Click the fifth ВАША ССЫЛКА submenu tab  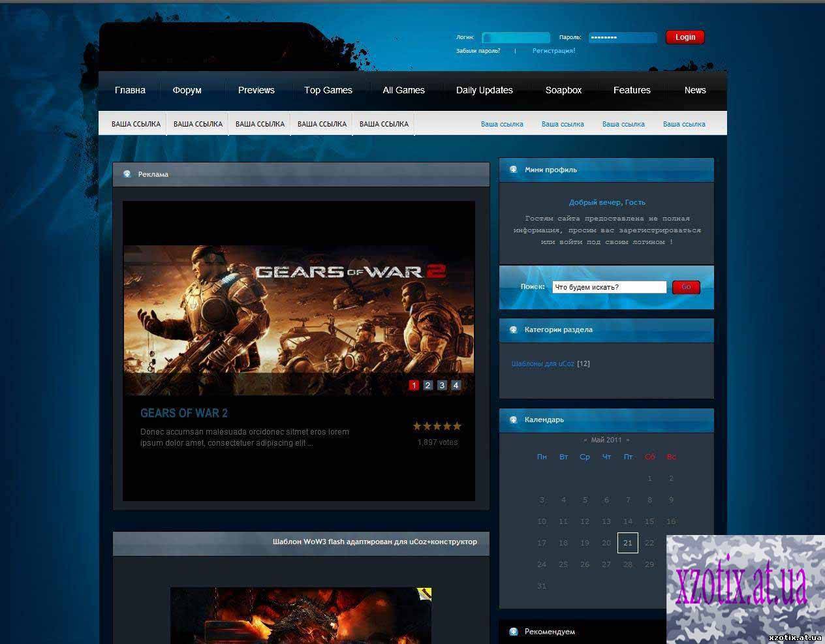pos(384,124)
